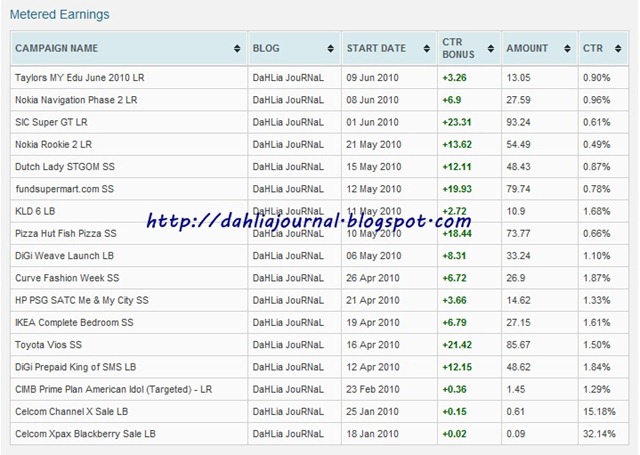
Task: Click the CTR BONUS header label
Action: 458,48
